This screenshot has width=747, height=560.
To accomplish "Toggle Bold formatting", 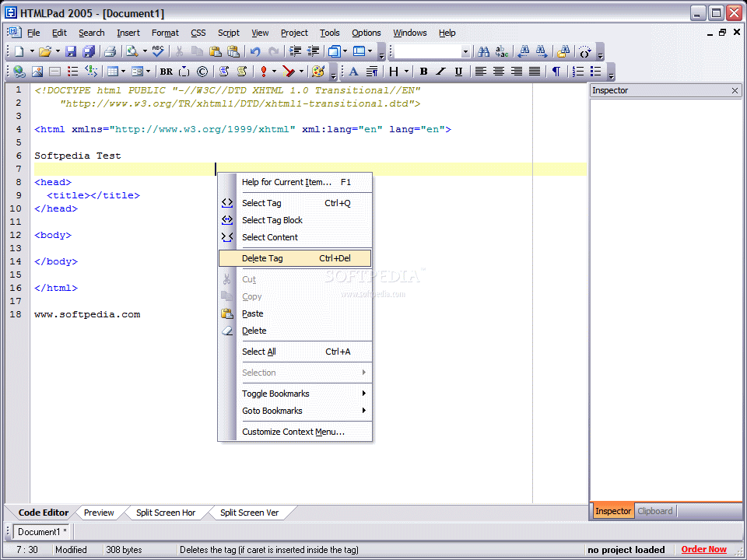I will pyautogui.click(x=423, y=72).
